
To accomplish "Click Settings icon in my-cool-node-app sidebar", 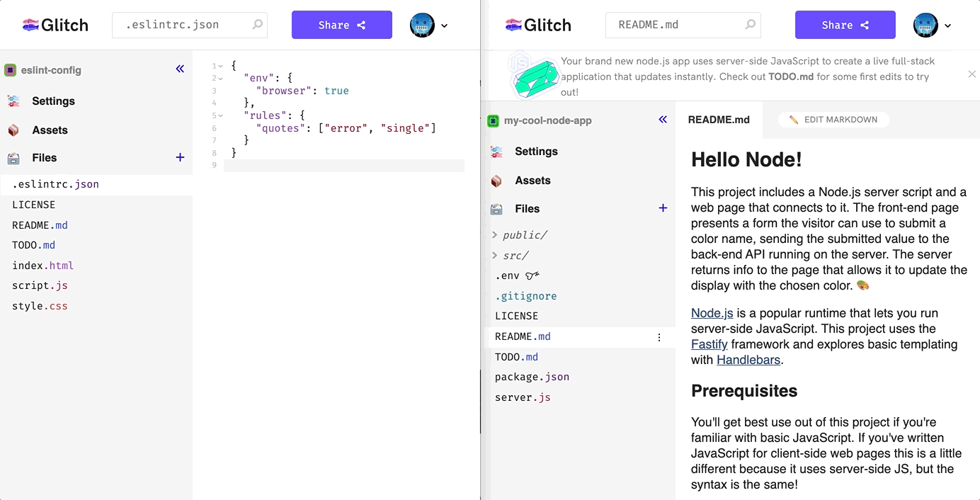I will 496,152.
